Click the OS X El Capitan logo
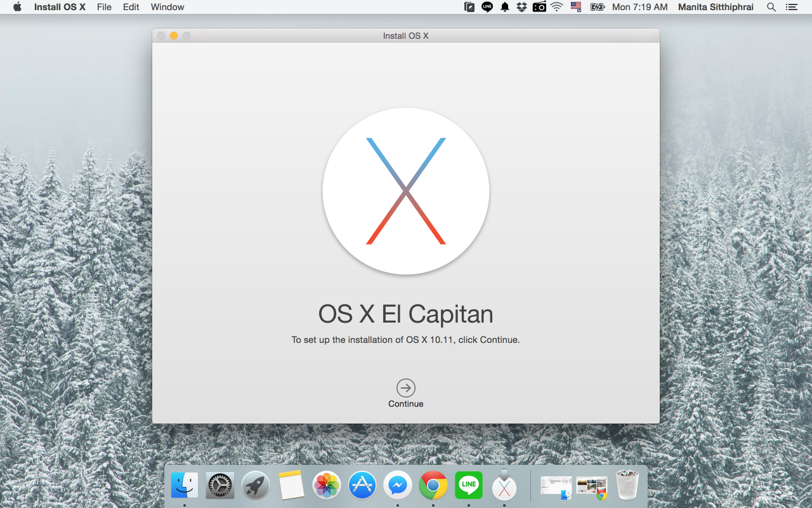Screen dimensions: 812x508 point(405,191)
